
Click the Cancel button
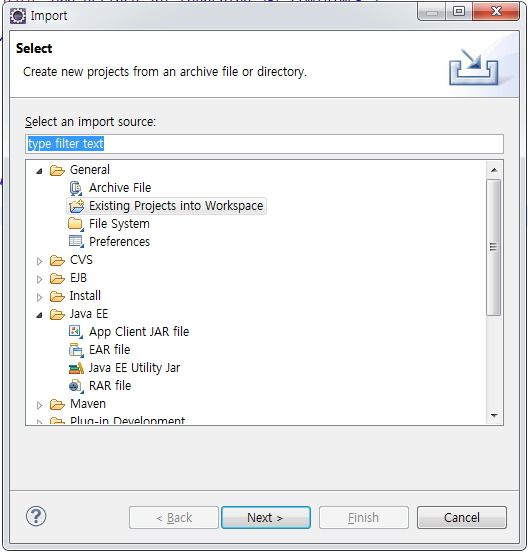click(x=461, y=518)
